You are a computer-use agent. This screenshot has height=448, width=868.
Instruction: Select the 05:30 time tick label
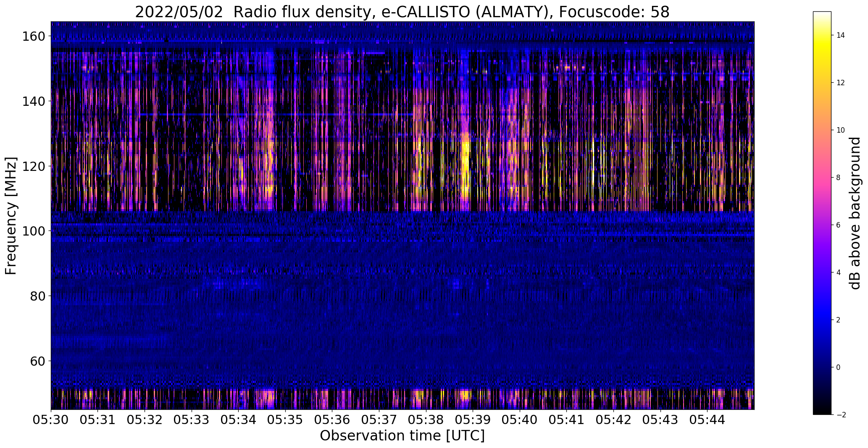coord(51,419)
